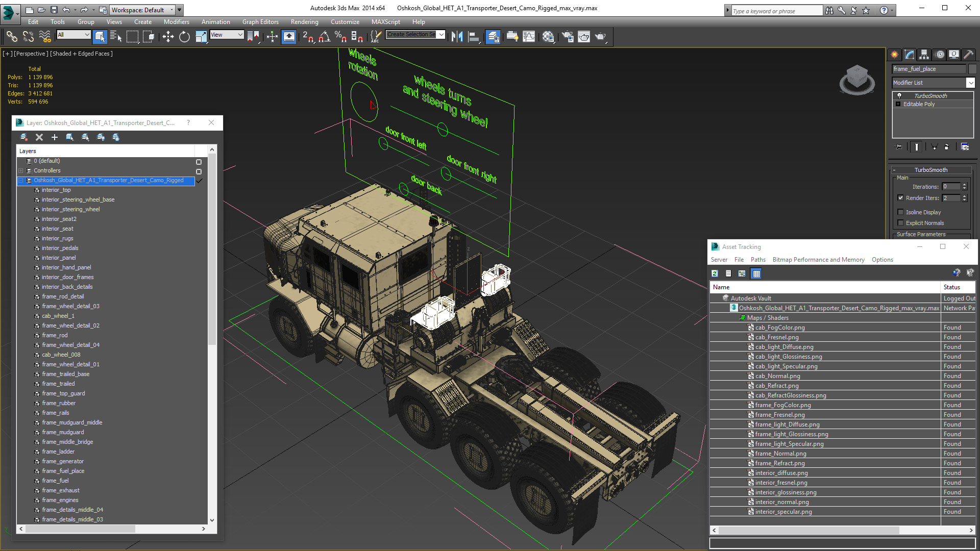Toggle TurboSmooth modifier lightbulb visibility

[899, 96]
